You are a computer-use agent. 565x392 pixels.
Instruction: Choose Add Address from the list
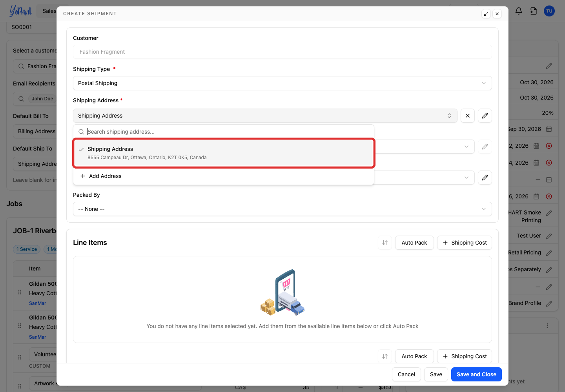(224, 176)
